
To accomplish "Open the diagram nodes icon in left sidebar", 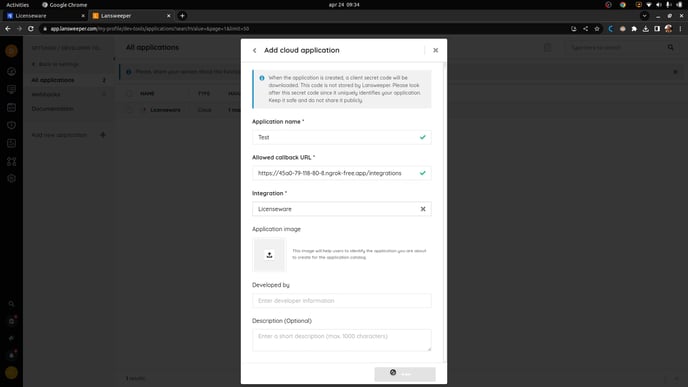I will 11,161.
